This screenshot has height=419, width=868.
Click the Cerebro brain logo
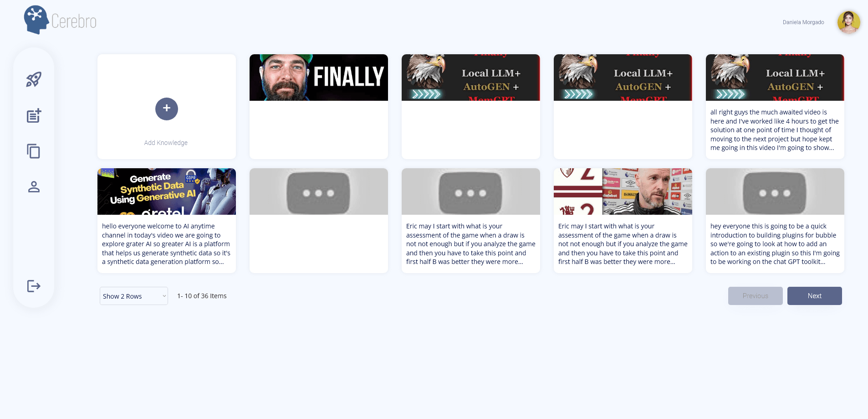[36, 20]
